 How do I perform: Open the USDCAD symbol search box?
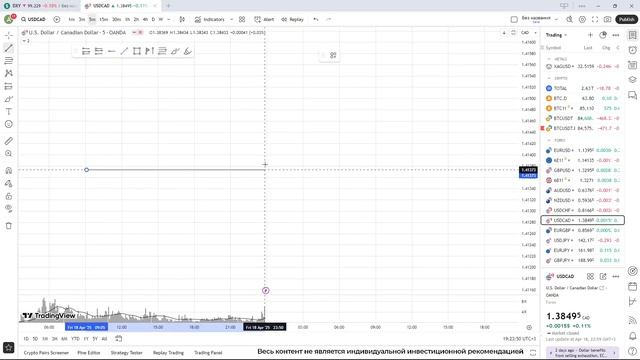tap(33, 19)
